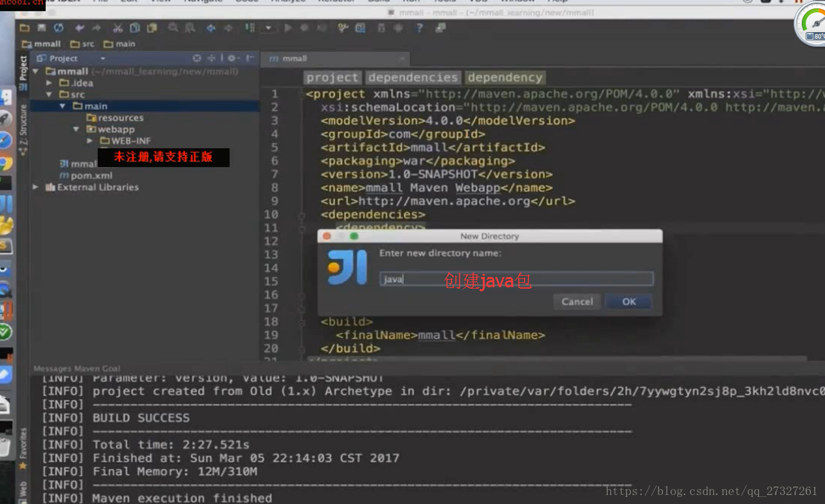Click the Project Structure toolbar icon
The width and height of the screenshot is (825, 504).
(360, 28)
